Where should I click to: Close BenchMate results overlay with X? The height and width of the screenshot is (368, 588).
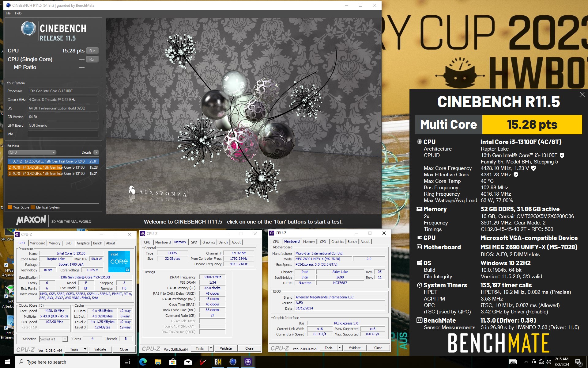pos(582,95)
